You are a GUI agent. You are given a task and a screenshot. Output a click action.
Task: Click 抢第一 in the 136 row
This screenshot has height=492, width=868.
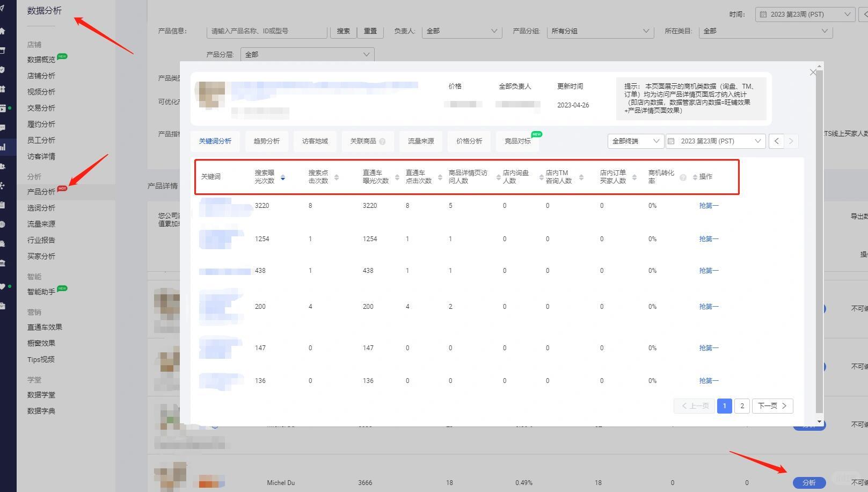(709, 381)
